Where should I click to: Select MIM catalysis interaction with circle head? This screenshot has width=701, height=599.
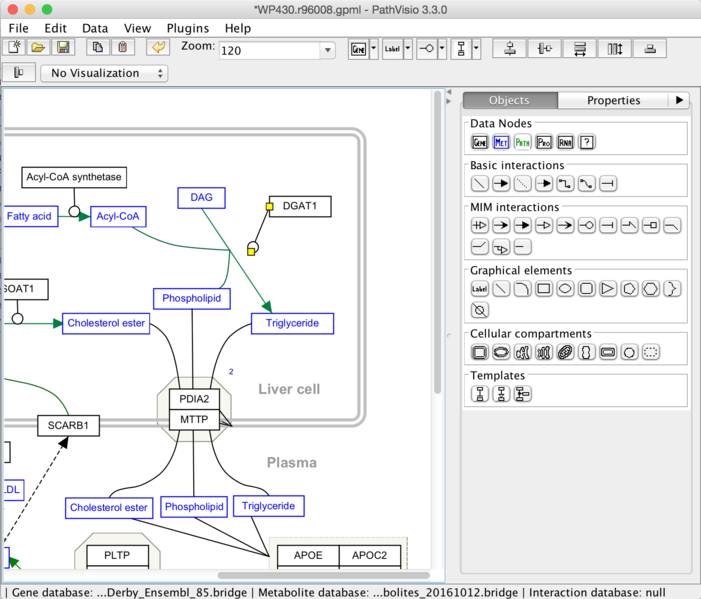coord(587,225)
